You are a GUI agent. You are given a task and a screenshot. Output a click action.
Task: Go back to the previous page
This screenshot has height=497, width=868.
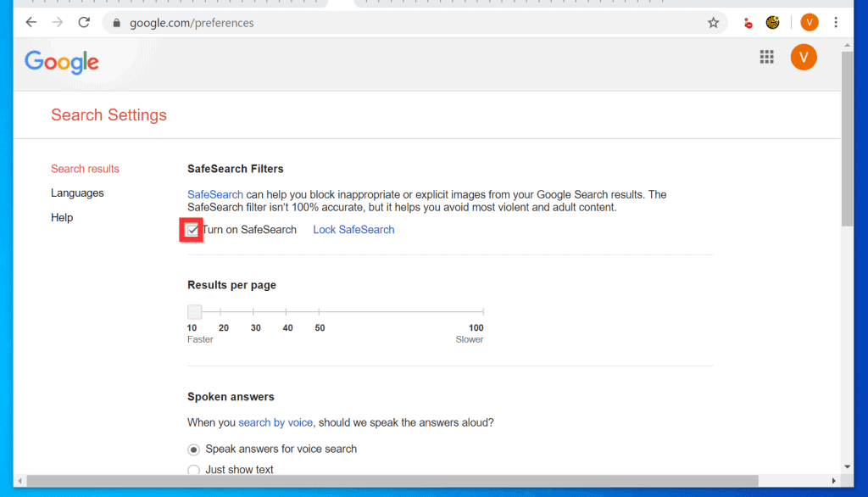(31, 23)
